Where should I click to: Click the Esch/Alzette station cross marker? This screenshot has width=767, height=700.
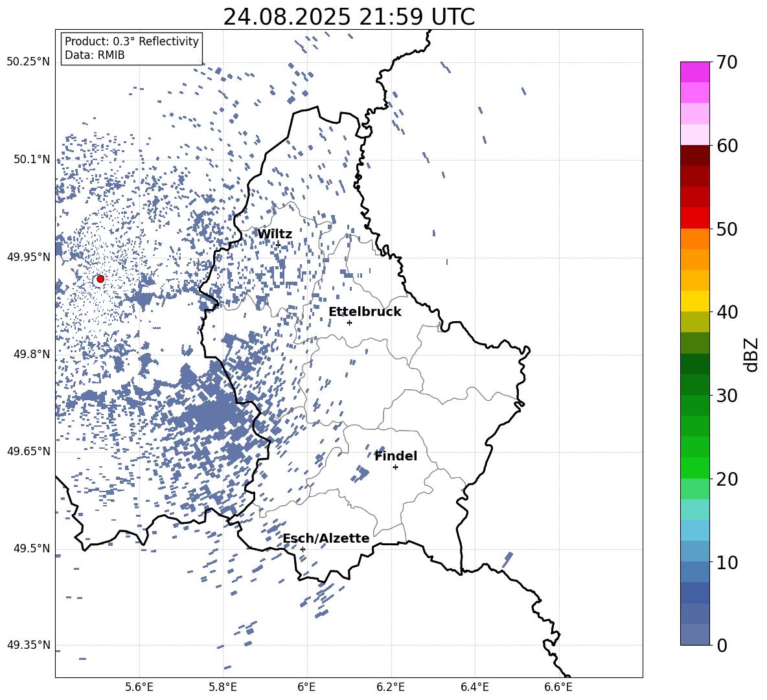(303, 549)
